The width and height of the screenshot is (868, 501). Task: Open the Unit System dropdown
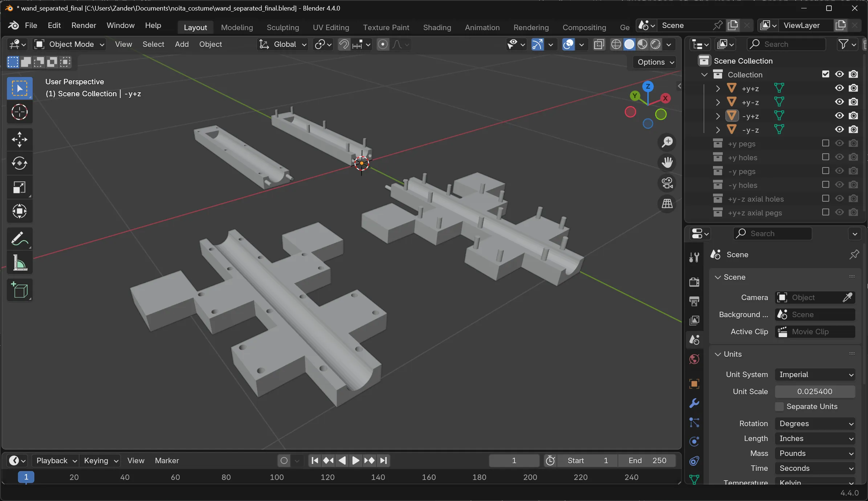click(x=814, y=374)
